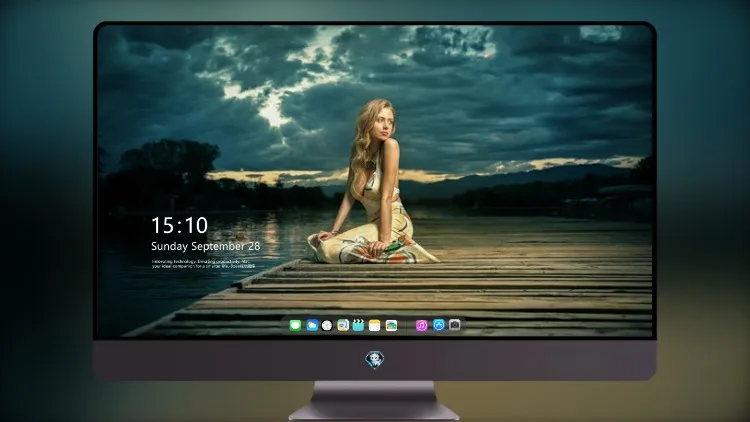Click the 15:10 clock display
Screen dimensions: 750x422
(179, 225)
